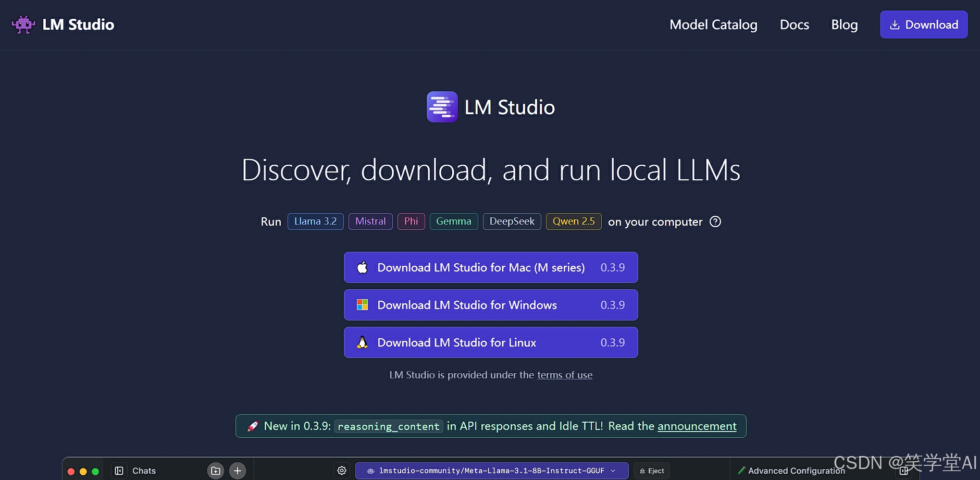Screen dimensions: 980x480
Task: Open the Docs page
Action: (794, 24)
